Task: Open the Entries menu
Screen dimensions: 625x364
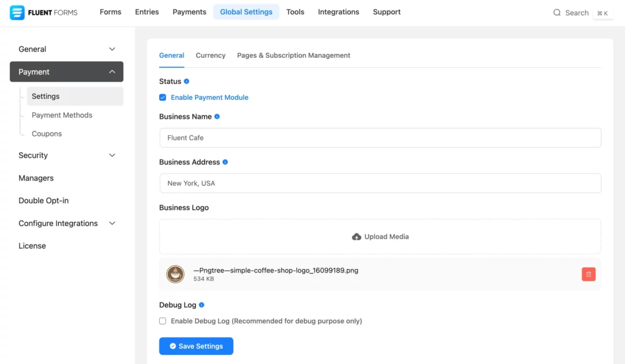Action: (146, 12)
